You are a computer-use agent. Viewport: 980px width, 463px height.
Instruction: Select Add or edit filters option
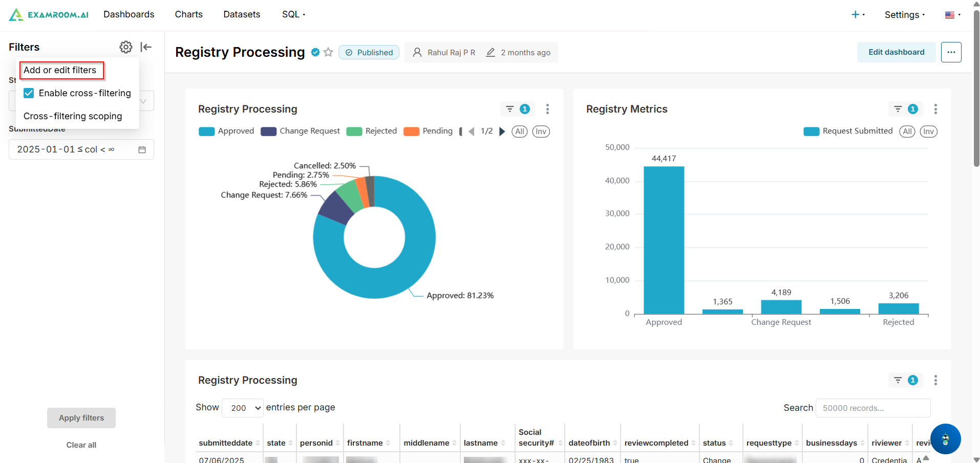point(60,70)
